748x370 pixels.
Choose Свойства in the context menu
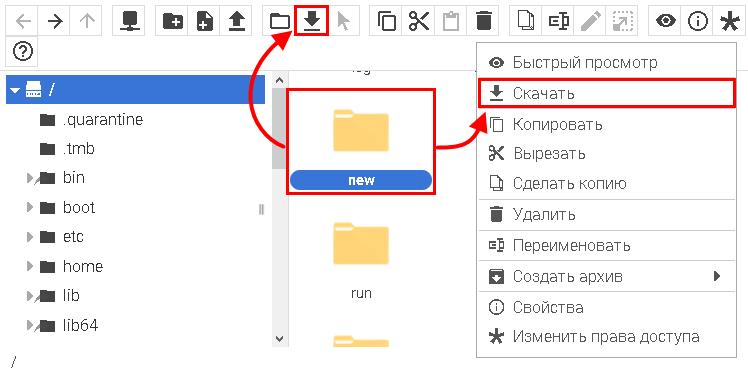point(606,307)
